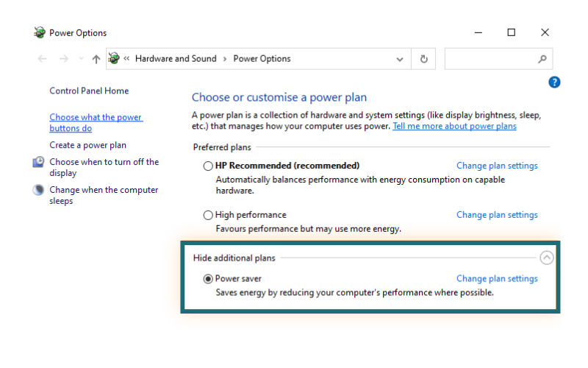588x368 pixels.
Task: Select the Power saver plan
Action: (208, 279)
